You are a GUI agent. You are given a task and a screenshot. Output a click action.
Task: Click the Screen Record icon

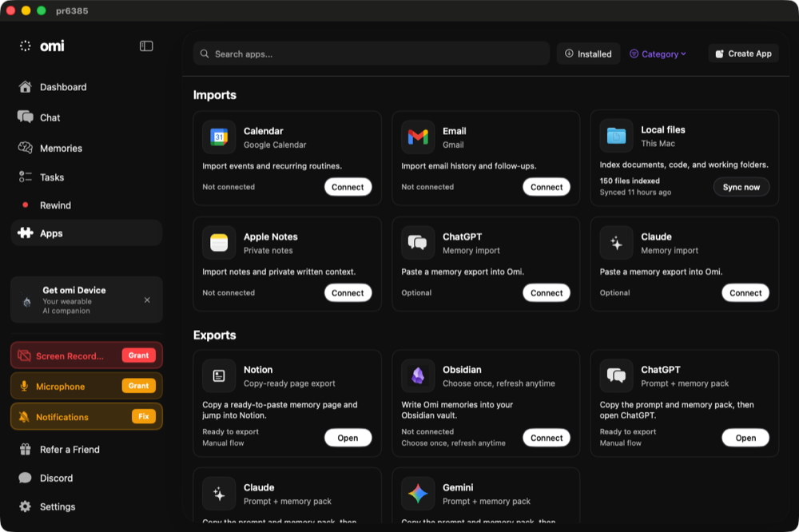tap(24, 355)
